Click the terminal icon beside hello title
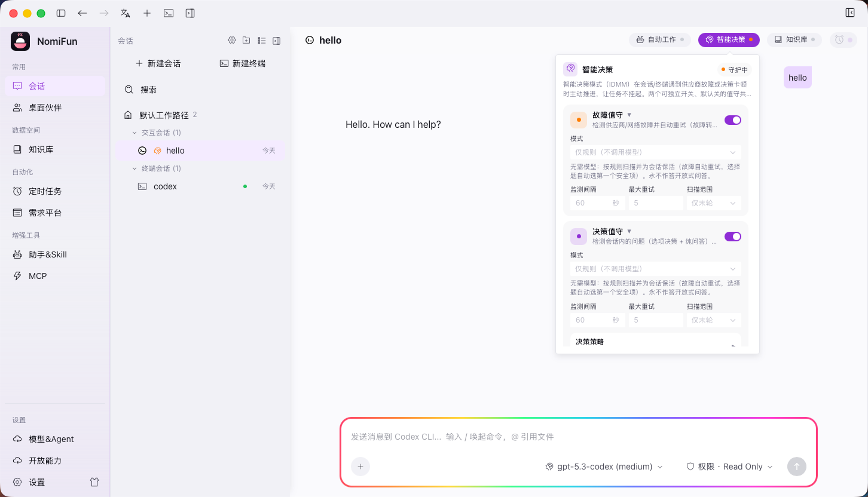Image resolution: width=868 pixels, height=497 pixels. pos(310,40)
